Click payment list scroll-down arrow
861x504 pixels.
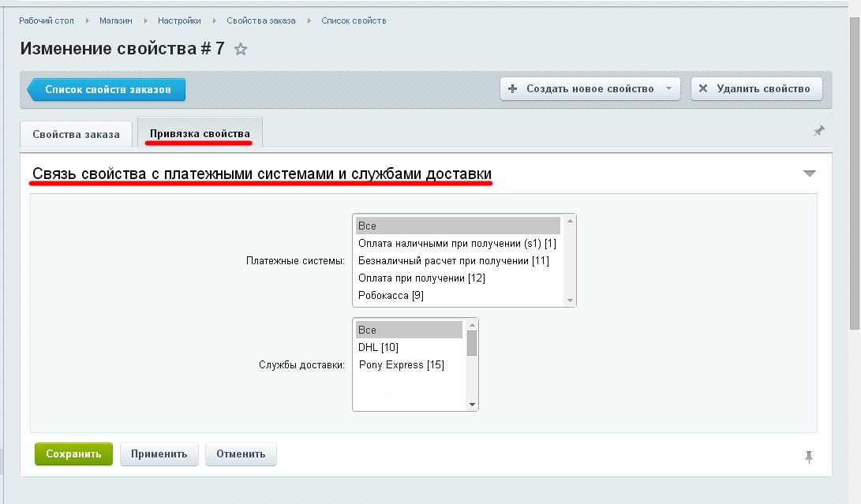(570, 301)
